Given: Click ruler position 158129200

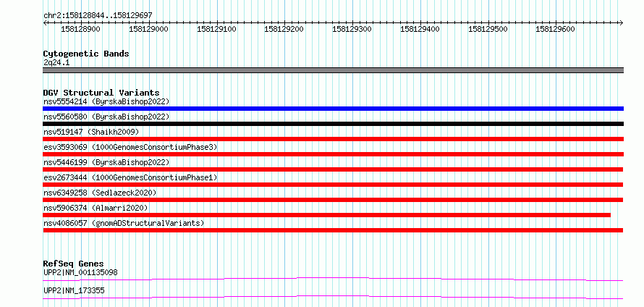Looking at the screenshot, I should (x=284, y=29).
